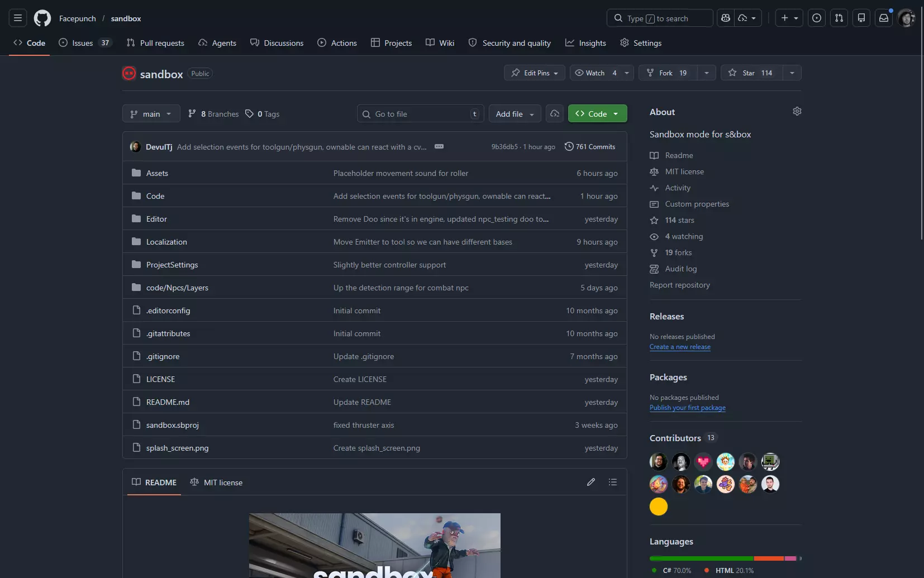View the 8 Branches link
The image size is (924, 578).
click(x=213, y=114)
